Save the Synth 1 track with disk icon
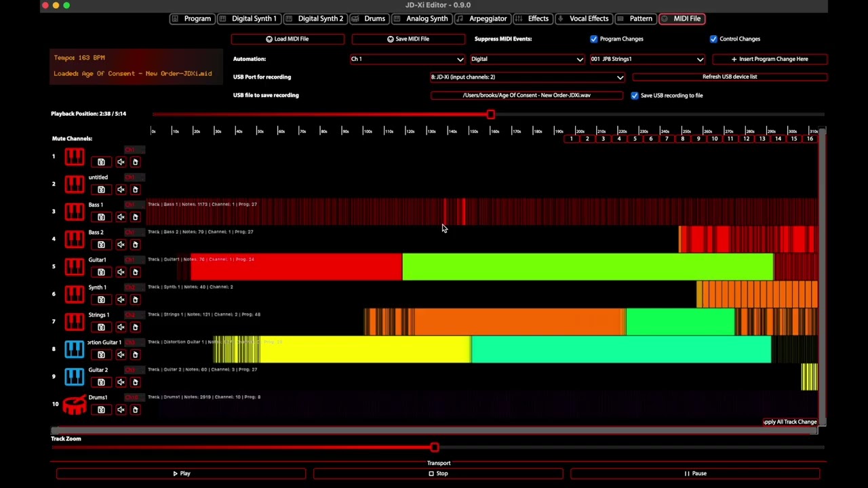The width and height of the screenshot is (868, 488). point(101,299)
